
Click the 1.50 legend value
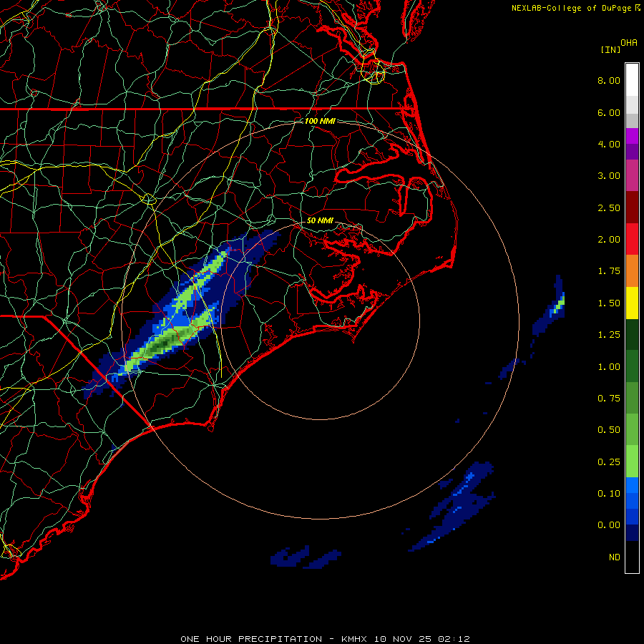[609, 303]
